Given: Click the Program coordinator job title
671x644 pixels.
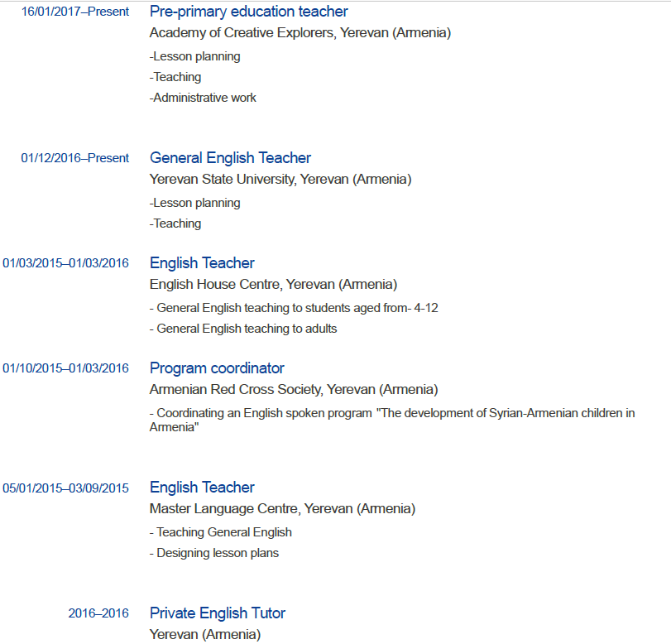Looking at the screenshot, I should click(217, 368).
